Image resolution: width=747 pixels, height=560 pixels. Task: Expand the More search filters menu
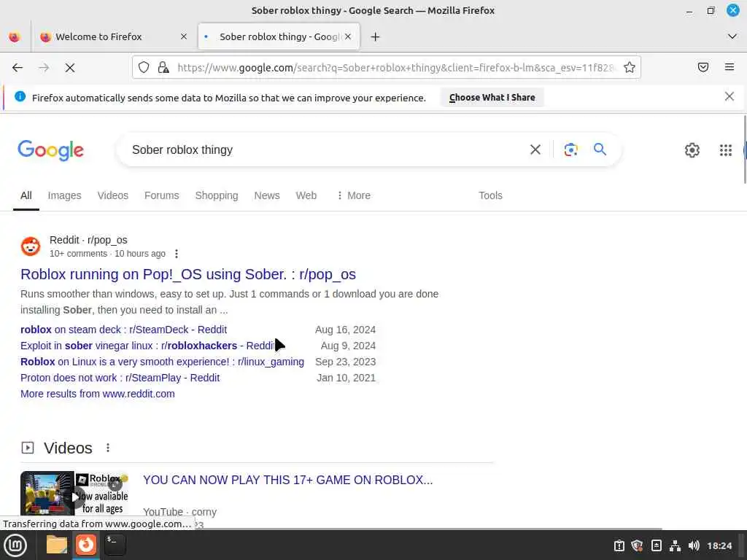point(354,195)
